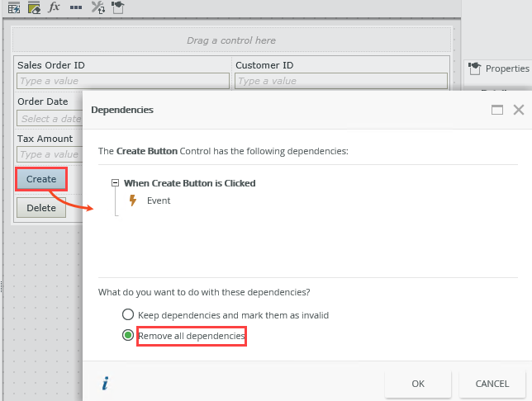This screenshot has width=532, height=401.
Task: Open the fx expressions toolbar icon
Action: pos(54,7)
